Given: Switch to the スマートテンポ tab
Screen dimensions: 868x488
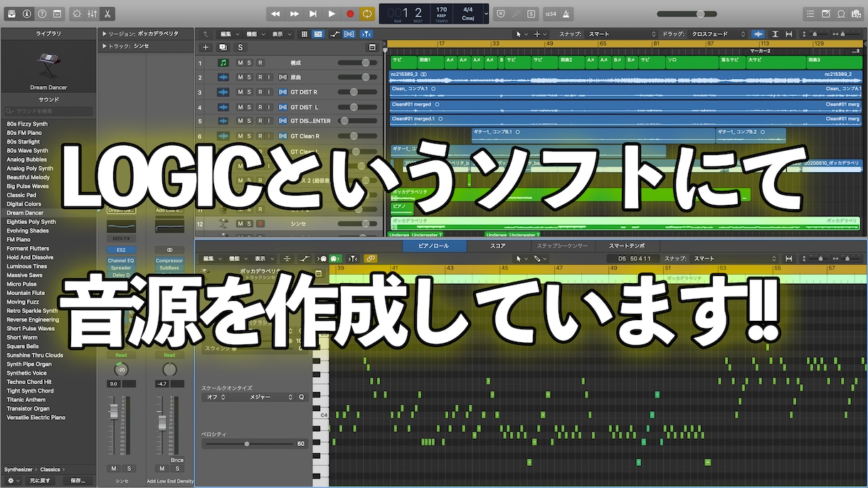Looking at the screenshot, I should coord(626,245).
